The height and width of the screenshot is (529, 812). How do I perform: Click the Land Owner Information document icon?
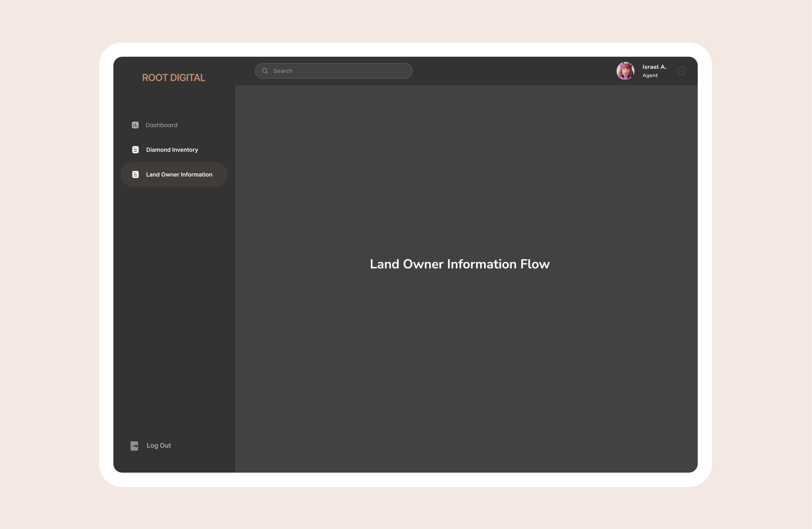135,174
